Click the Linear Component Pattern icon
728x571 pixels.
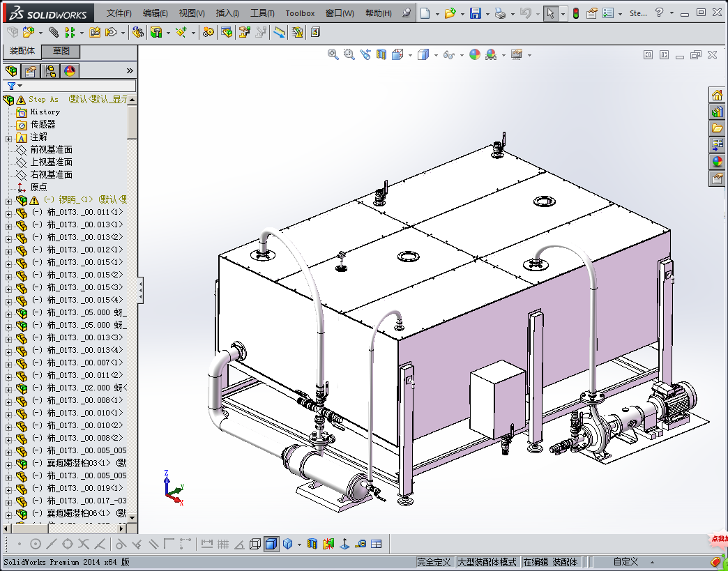coord(70,32)
